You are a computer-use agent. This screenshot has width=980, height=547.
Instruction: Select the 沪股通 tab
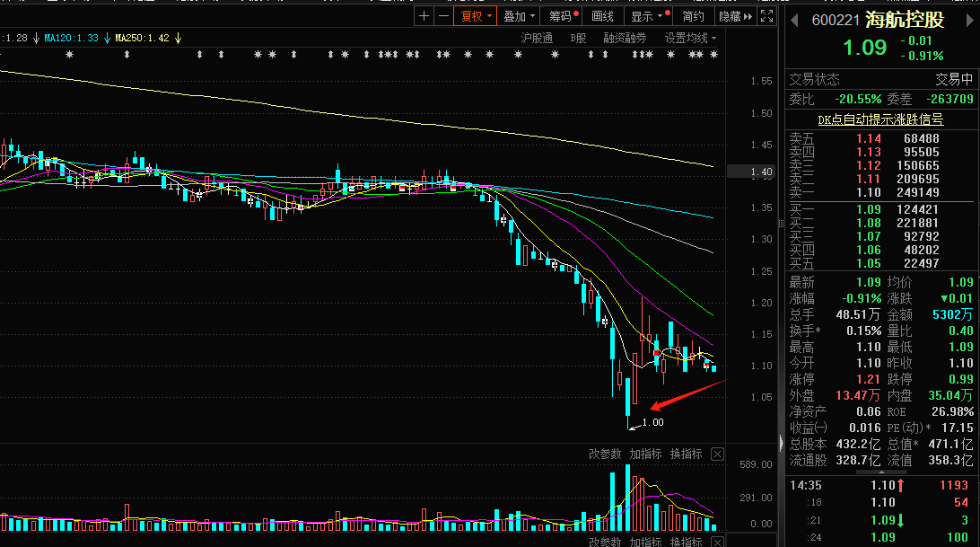[x=537, y=38]
